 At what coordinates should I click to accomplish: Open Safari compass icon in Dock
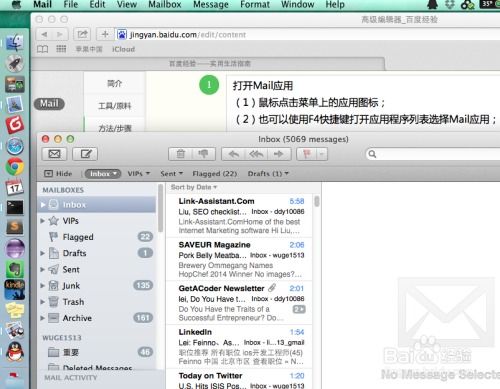15,146
